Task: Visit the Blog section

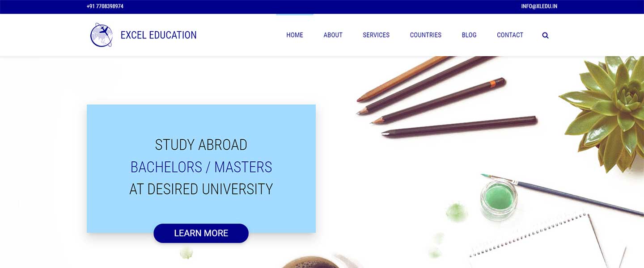Action: (469, 35)
